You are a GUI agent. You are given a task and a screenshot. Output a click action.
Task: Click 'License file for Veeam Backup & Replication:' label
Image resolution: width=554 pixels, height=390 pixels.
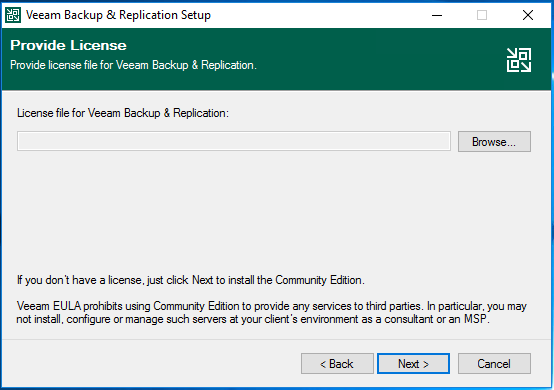[x=123, y=113]
